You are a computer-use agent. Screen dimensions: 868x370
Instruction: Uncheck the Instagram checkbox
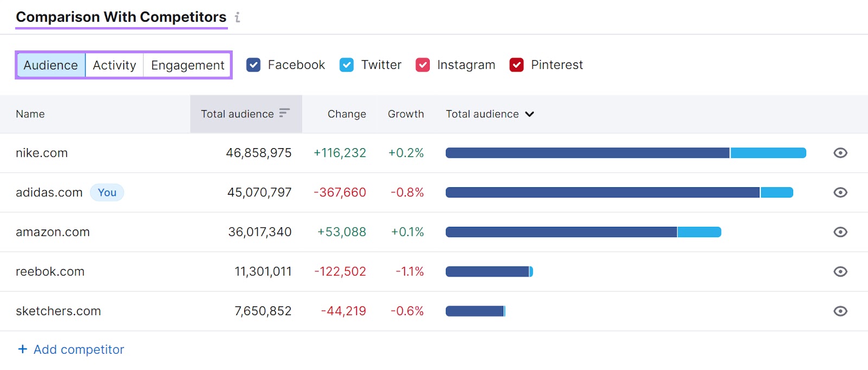point(423,65)
